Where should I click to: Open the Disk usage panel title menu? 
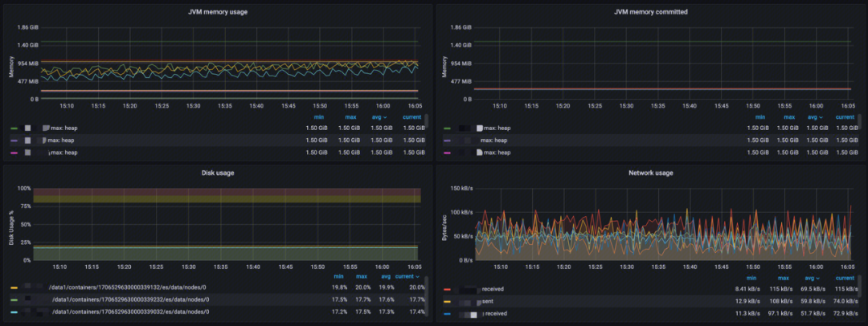point(217,173)
